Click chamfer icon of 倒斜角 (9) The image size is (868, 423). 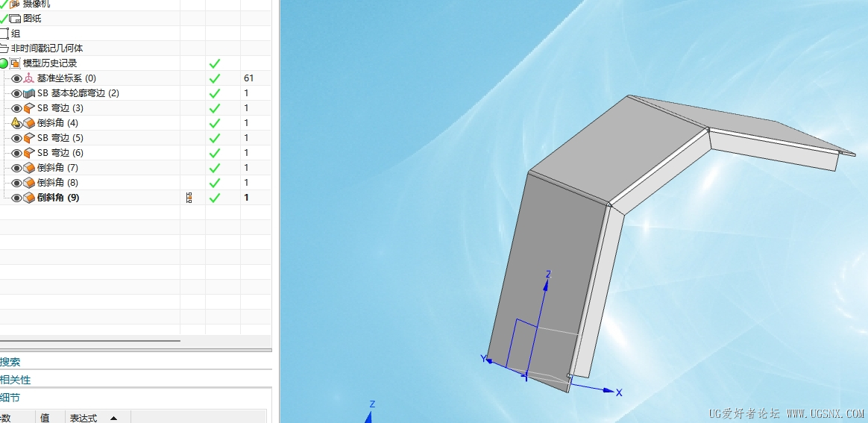(x=29, y=198)
